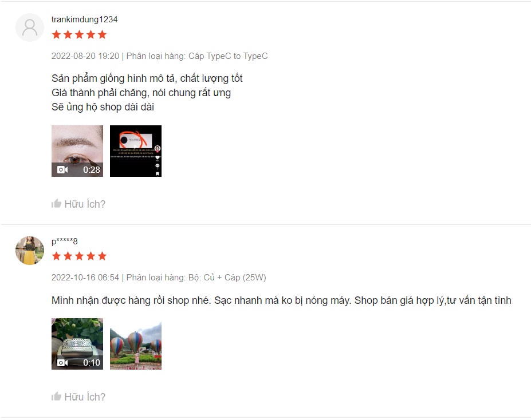The width and height of the screenshot is (531, 420).
Task: Open username trankimdung1234 profile link
Action: (x=85, y=19)
